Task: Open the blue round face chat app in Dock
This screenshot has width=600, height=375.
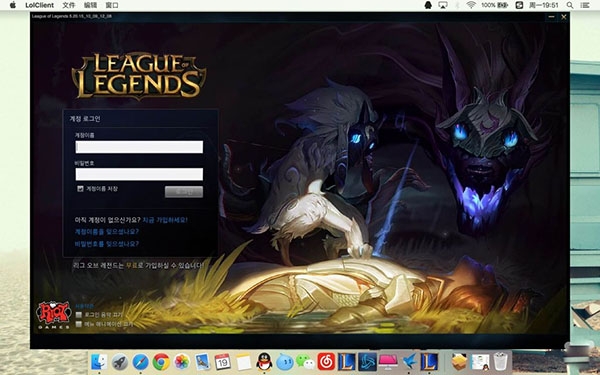Action: (x=285, y=362)
